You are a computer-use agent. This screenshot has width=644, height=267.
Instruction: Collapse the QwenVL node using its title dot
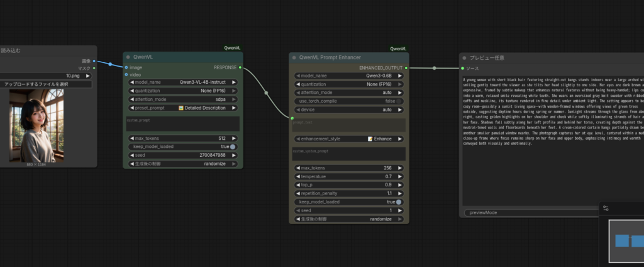pyautogui.click(x=128, y=57)
